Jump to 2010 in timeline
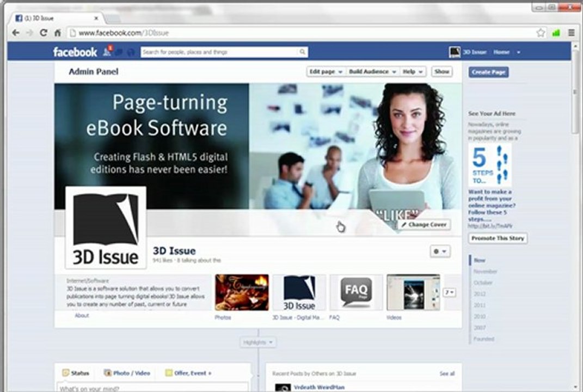Viewport: 583px width, 392px height. coord(480,316)
